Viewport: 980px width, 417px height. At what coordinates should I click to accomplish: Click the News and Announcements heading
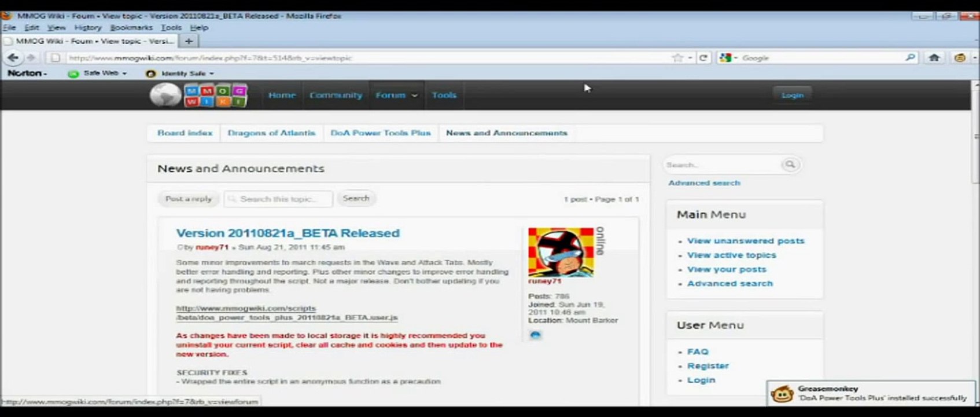coord(241,169)
